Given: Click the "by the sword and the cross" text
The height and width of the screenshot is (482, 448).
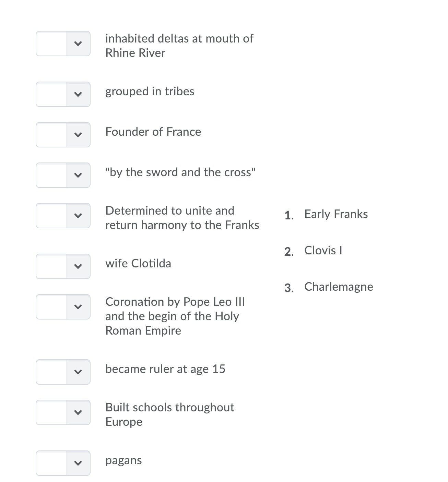Looking at the screenshot, I should pos(180,172).
